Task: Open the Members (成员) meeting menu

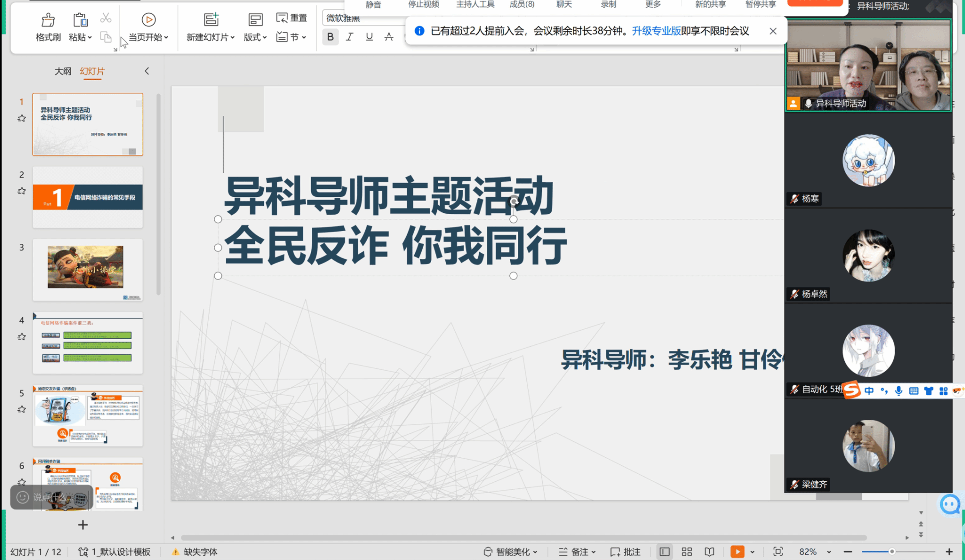Action: (522, 4)
